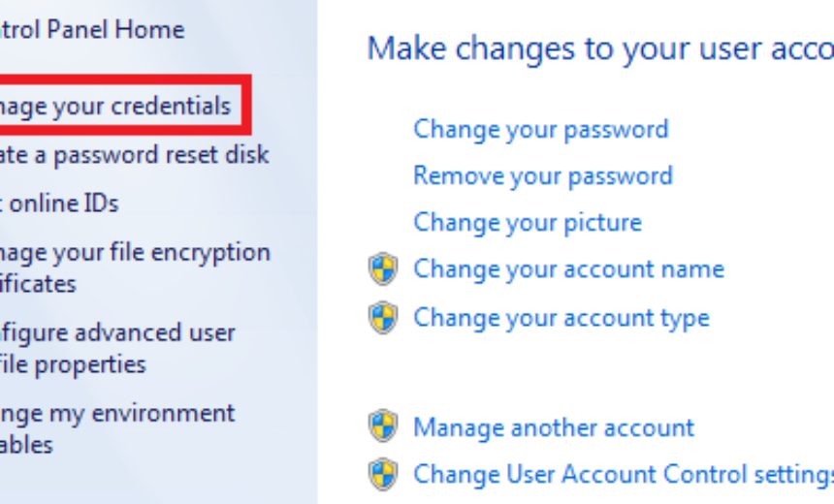Select Create a password reset disk
This screenshot has width=834, height=504.
(135, 155)
